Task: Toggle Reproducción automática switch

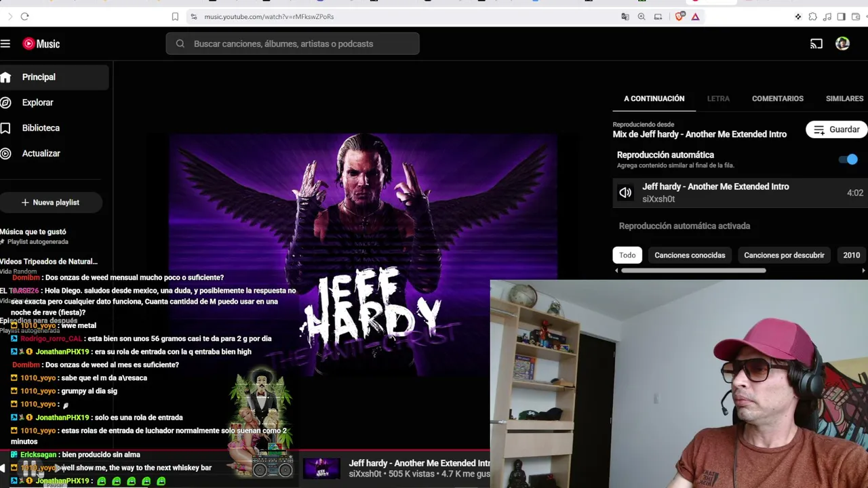Action: (x=848, y=160)
